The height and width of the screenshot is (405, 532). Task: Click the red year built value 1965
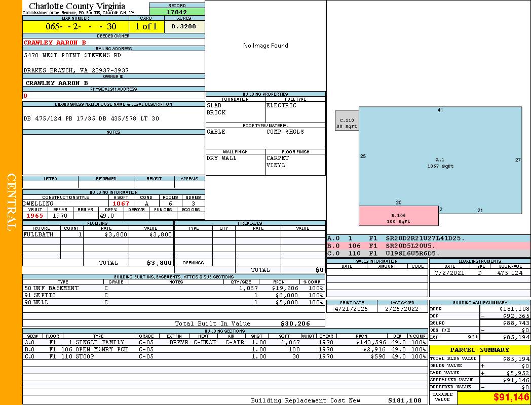tap(34, 216)
